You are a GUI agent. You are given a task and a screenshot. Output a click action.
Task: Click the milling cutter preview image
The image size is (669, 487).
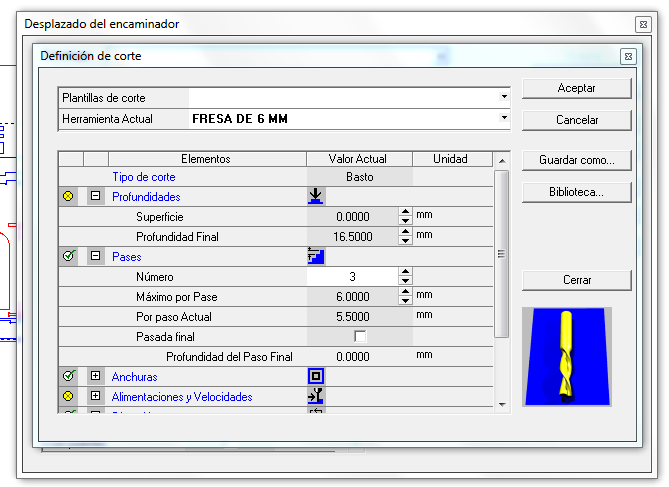(567, 356)
